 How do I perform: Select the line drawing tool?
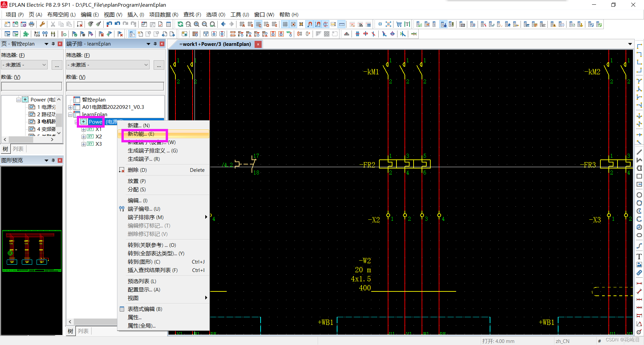pyautogui.click(x=639, y=152)
